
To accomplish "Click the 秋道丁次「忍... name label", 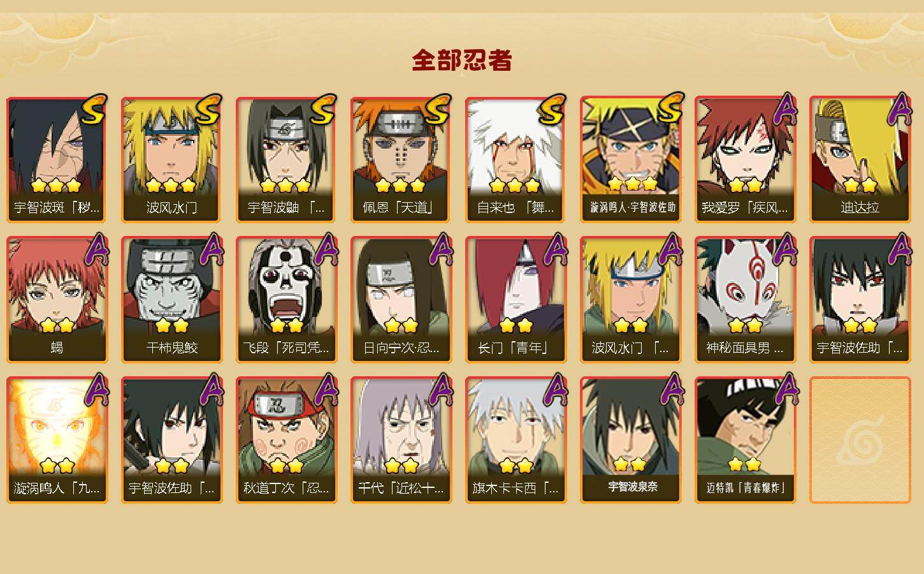I will pyautogui.click(x=286, y=489).
